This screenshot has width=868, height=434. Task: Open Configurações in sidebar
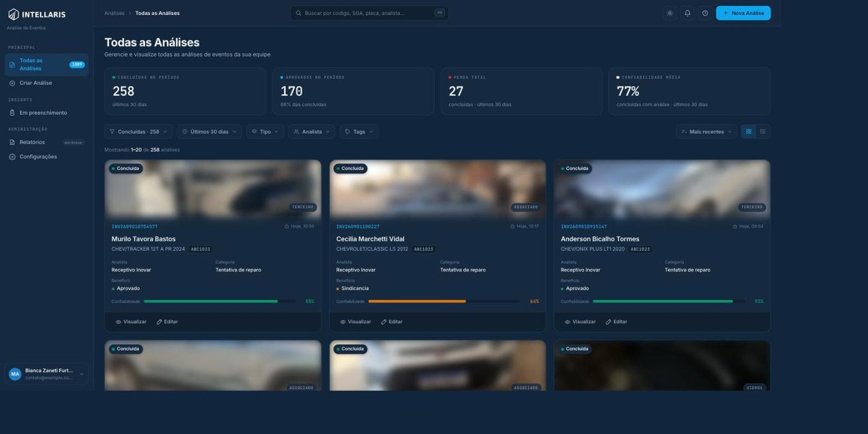(46, 157)
